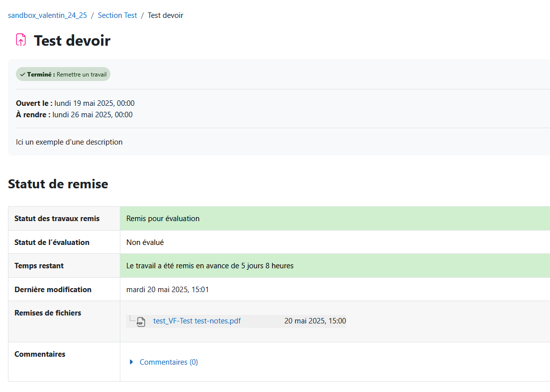The height and width of the screenshot is (392, 550).
Task: Click the Test devoir breadcrumb text
Action: pyautogui.click(x=165, y=15)
